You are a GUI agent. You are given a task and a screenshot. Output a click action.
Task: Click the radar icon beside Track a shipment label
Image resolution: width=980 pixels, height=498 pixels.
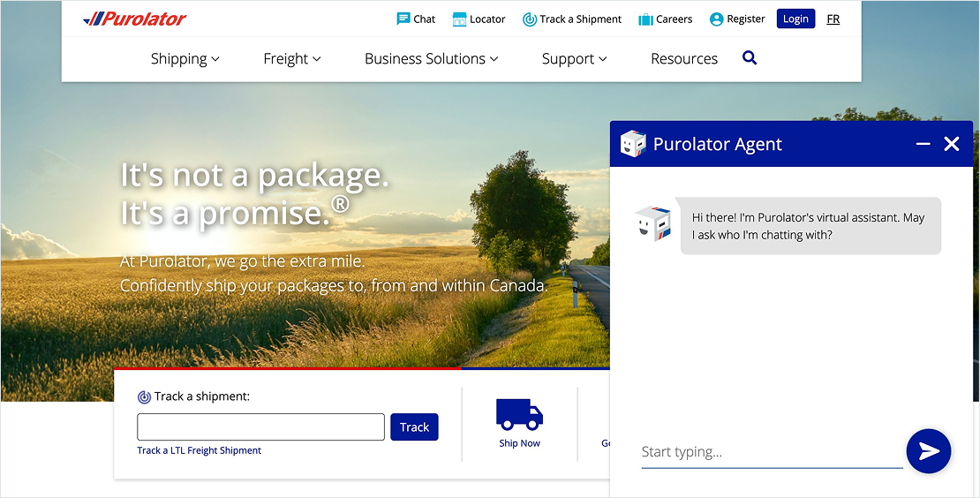pyautogui.click(x=144, y=396)
